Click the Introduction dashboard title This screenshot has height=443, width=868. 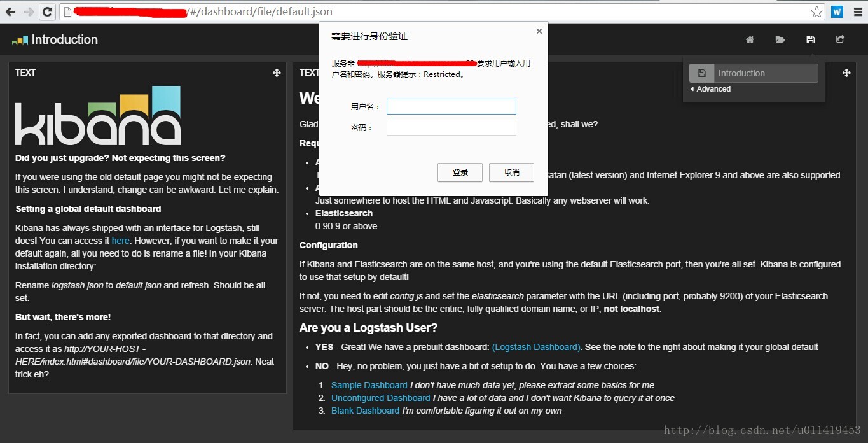coord(65,39)
